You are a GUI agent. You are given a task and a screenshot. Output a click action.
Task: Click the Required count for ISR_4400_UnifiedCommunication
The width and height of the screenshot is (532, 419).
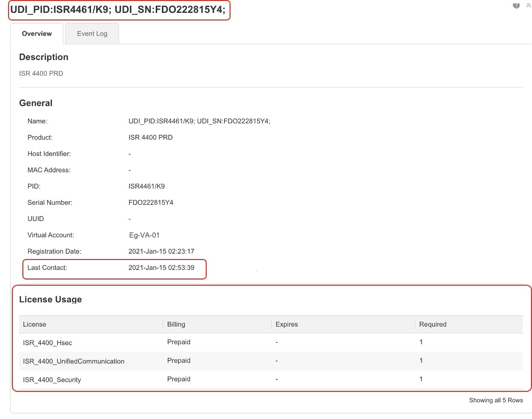(x=421, y=360)
